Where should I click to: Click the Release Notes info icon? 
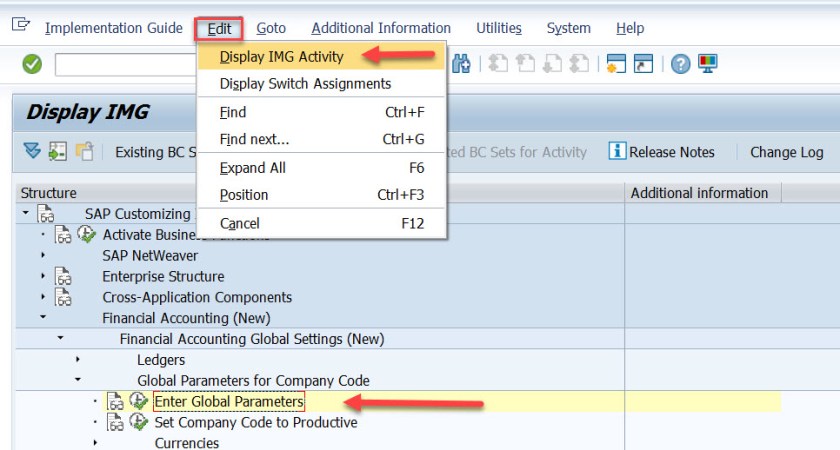coord(617,152)
